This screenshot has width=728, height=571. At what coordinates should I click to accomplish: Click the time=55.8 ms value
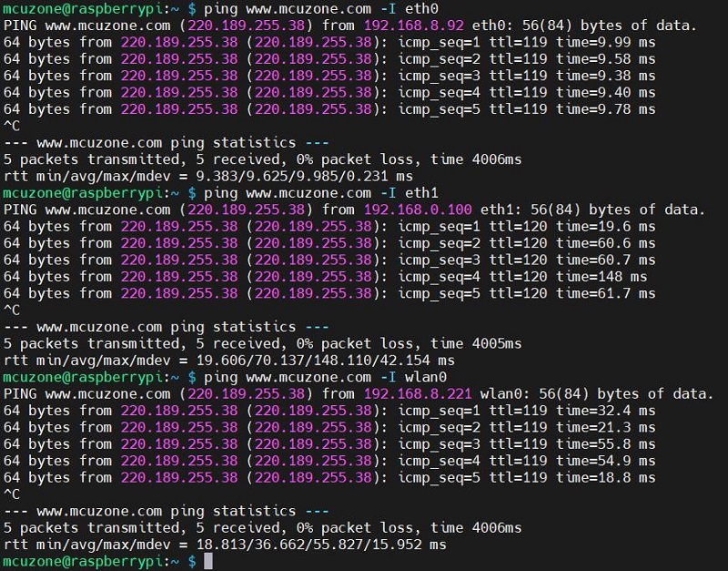point(606,444)
